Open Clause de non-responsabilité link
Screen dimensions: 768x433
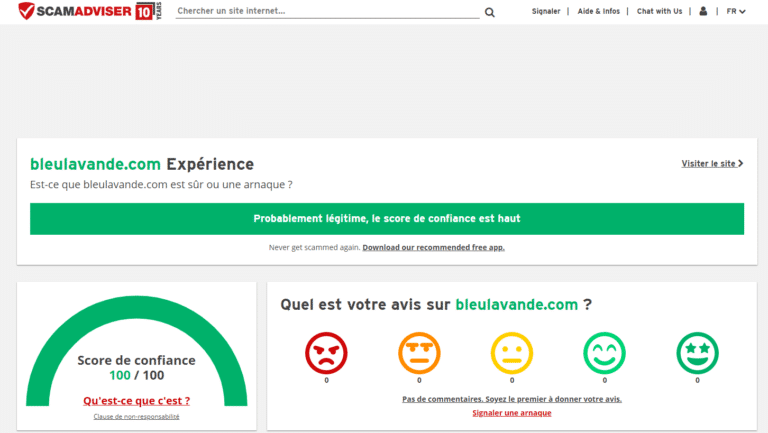[x=136, y=416]
